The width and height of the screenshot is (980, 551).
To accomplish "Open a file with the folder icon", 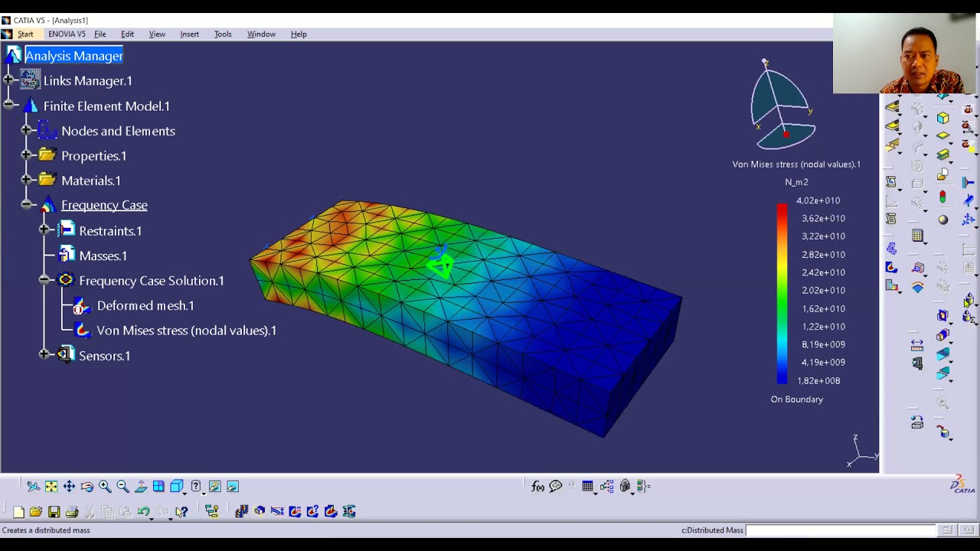I will coord(36,512).
